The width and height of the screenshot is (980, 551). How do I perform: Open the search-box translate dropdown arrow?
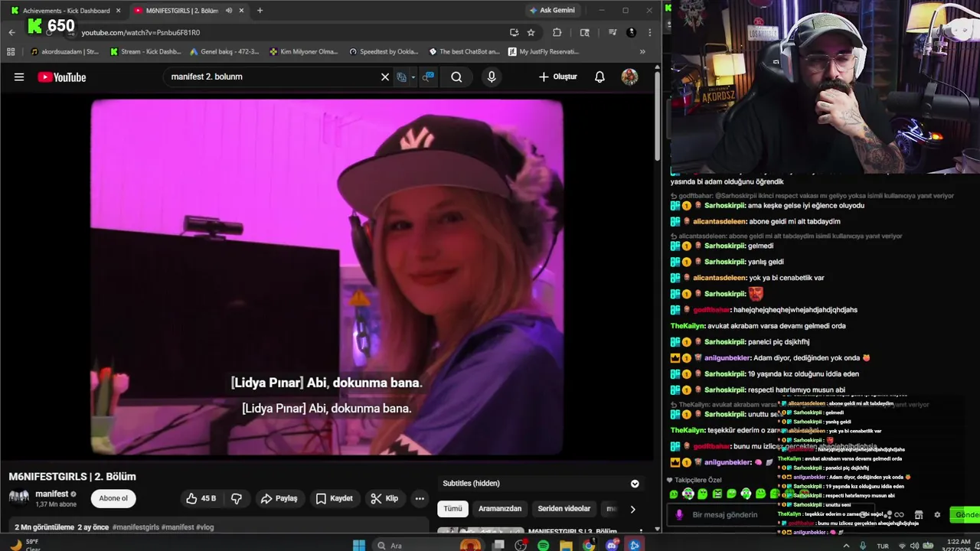point(413,77)
